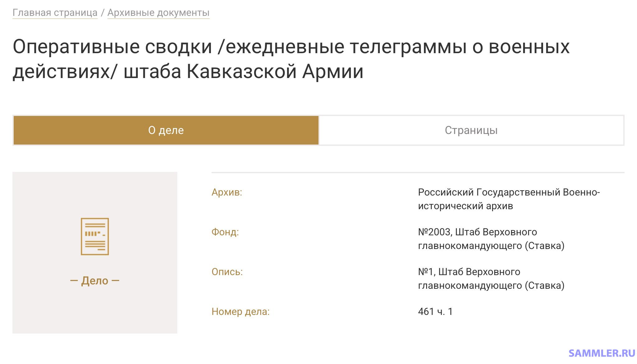Click the gray Дело thumbnail panel
637x364 pixels.
click(95, 253)
